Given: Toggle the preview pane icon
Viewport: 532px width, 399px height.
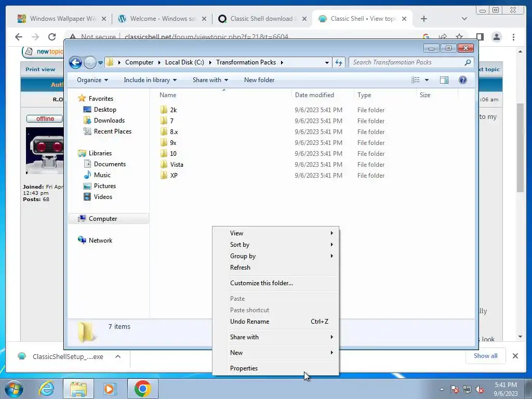Looking at the screenshot, I should pos(444,80).
